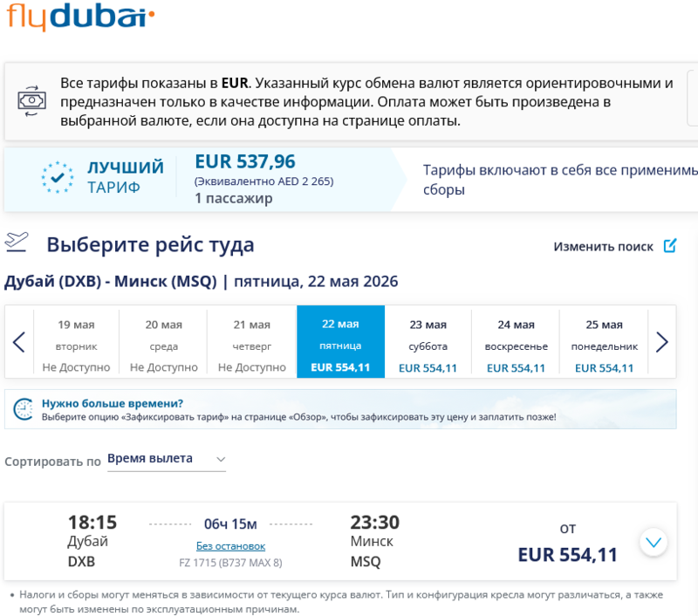Select unavailable 21 May Thursday date

tap(251, 342)
